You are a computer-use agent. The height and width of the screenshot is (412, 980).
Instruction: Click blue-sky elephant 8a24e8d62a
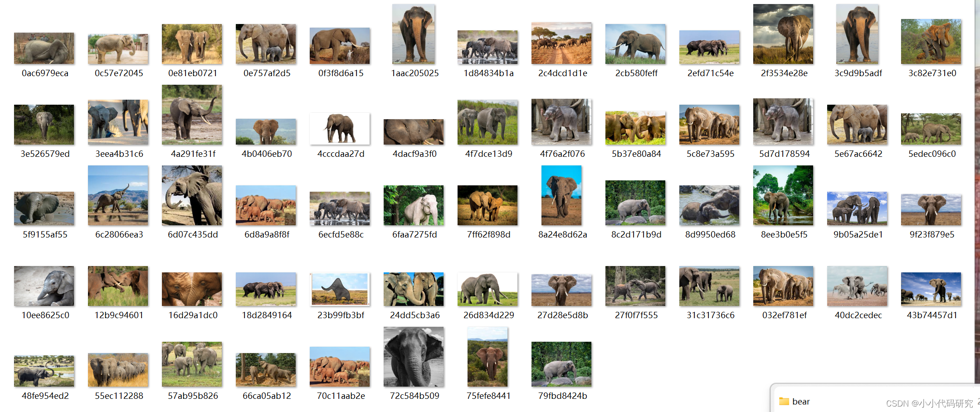click(561, 195)
